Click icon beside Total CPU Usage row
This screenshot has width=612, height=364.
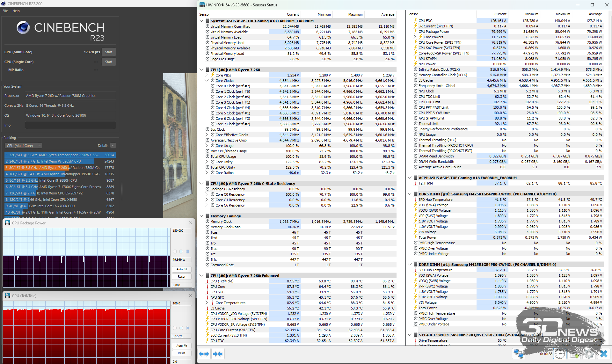(x=208, y=157)
